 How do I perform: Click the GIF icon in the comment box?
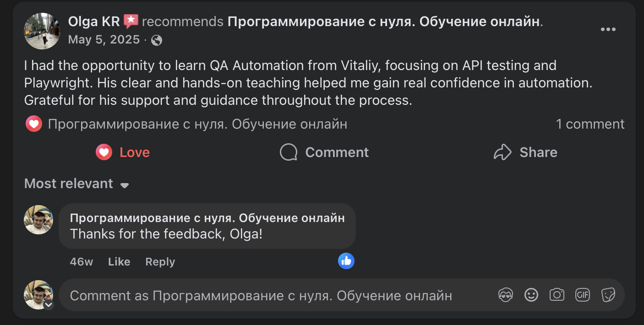click(x=582, y=295)
